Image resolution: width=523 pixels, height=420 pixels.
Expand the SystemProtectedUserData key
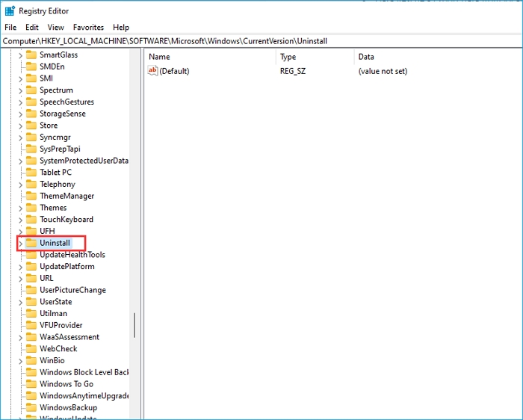click(20, 161)
